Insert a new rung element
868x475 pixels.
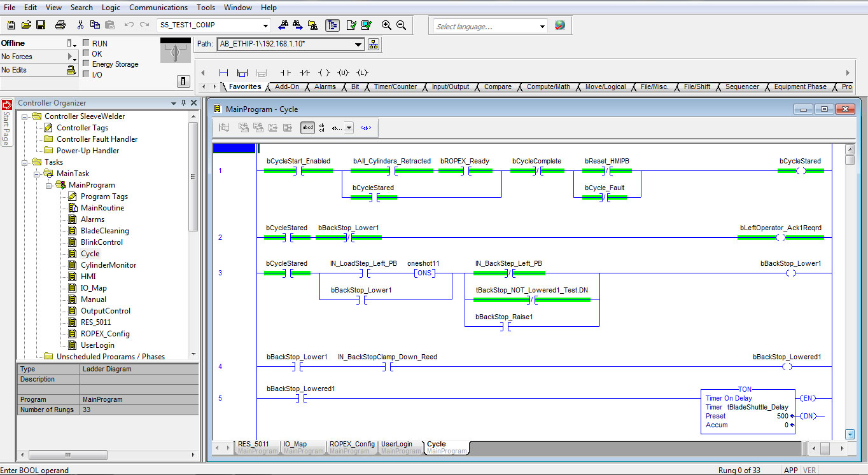click(x=223, y=72)
